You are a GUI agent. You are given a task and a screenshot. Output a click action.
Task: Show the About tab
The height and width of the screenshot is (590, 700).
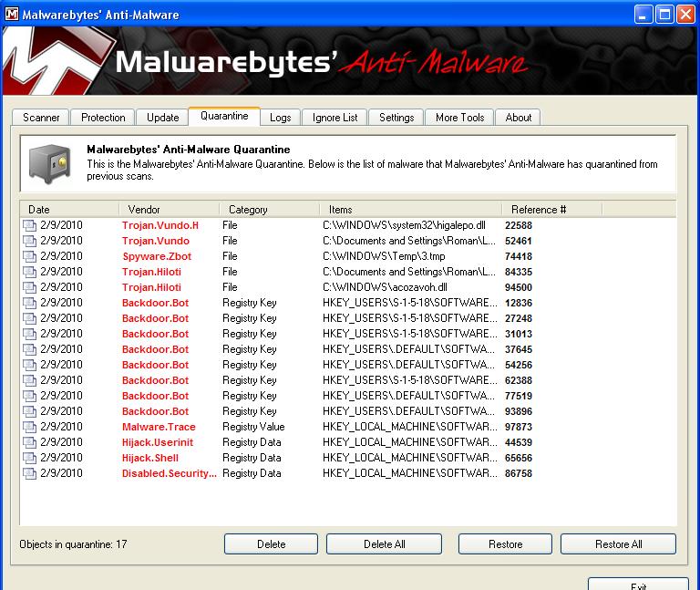(519, 118)
